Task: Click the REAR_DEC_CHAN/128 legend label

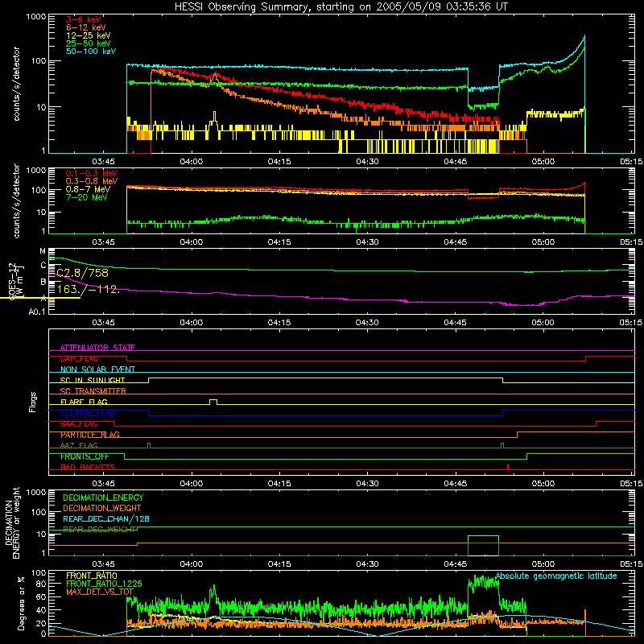Action: [x=106, y=518]
